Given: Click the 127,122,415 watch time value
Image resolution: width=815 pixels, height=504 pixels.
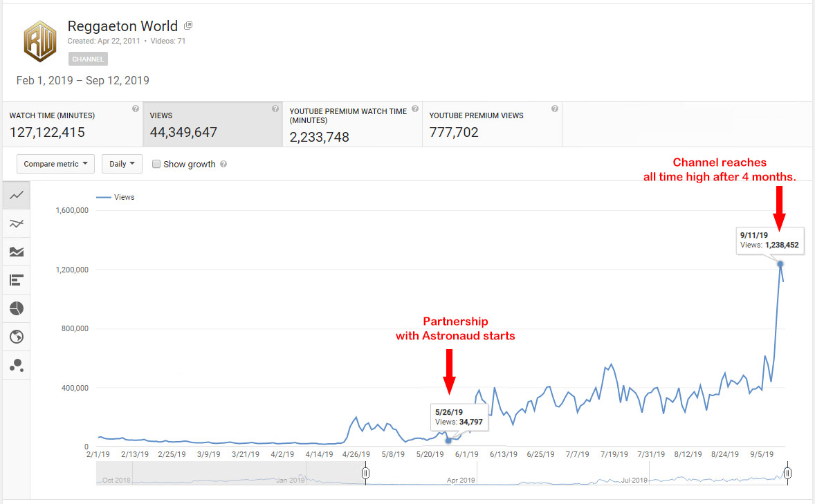Looking at the screenshot, I should click(47, 133).
